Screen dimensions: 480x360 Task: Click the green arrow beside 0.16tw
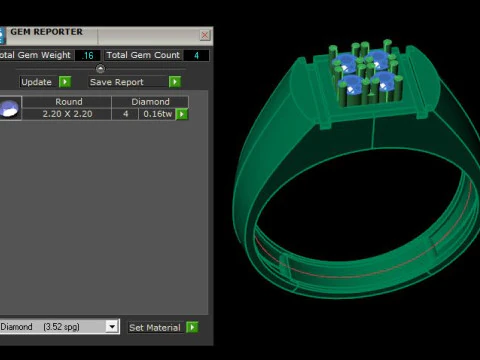click(182, 114)
